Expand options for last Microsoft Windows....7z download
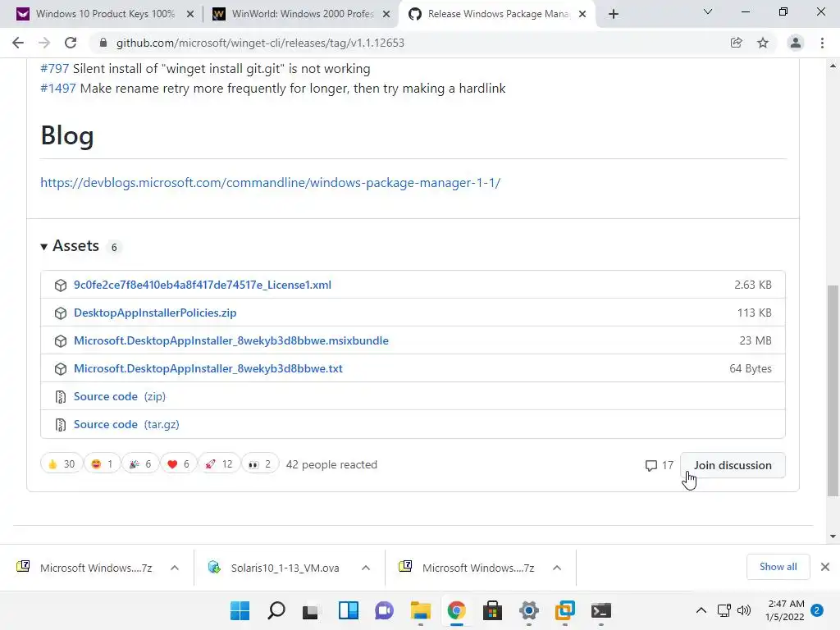 [x=557, y=568]
